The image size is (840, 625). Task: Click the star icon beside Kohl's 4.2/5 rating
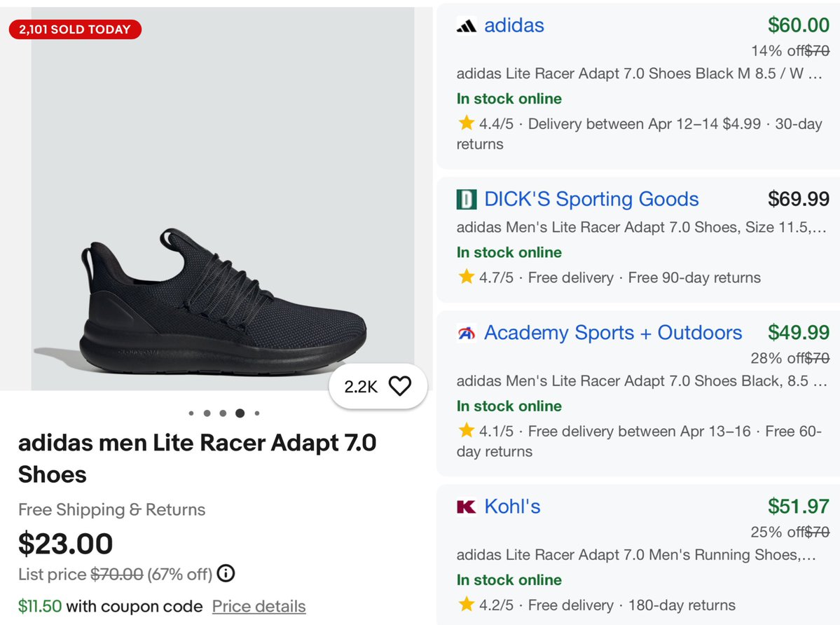click(x=466, y=605)
